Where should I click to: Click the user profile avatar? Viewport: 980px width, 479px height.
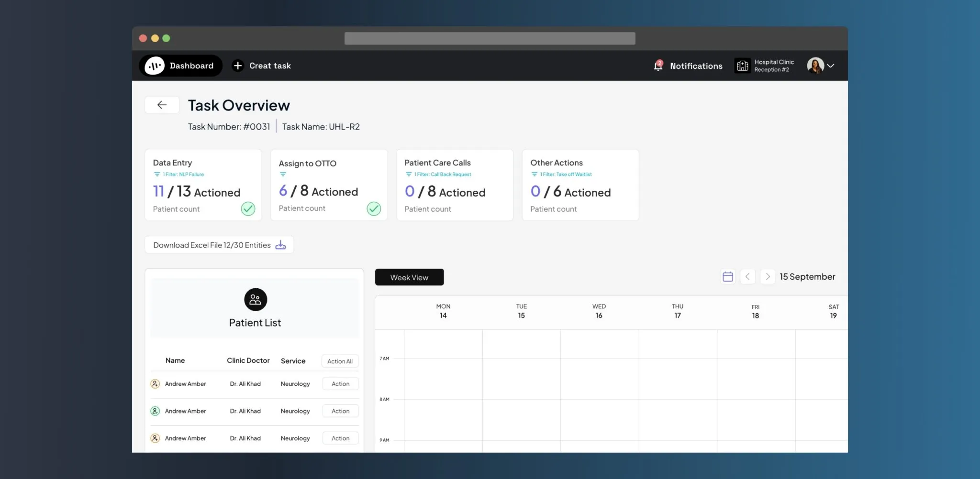815,65
